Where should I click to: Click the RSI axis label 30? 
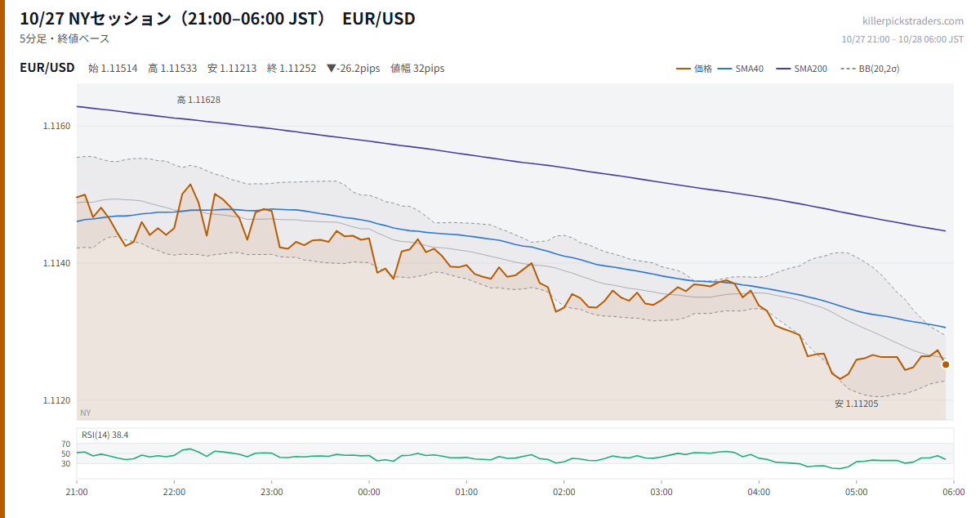(x=66, y=463)
